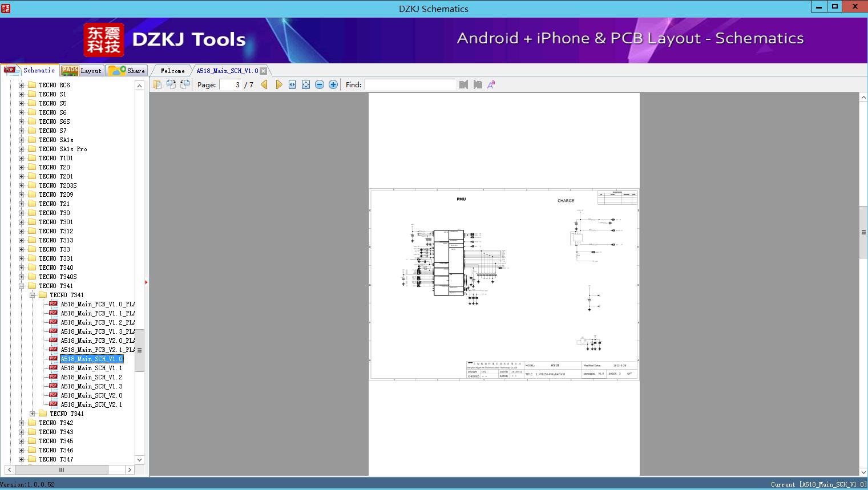Toggle the match case icon beside Find

coord(491,84)
